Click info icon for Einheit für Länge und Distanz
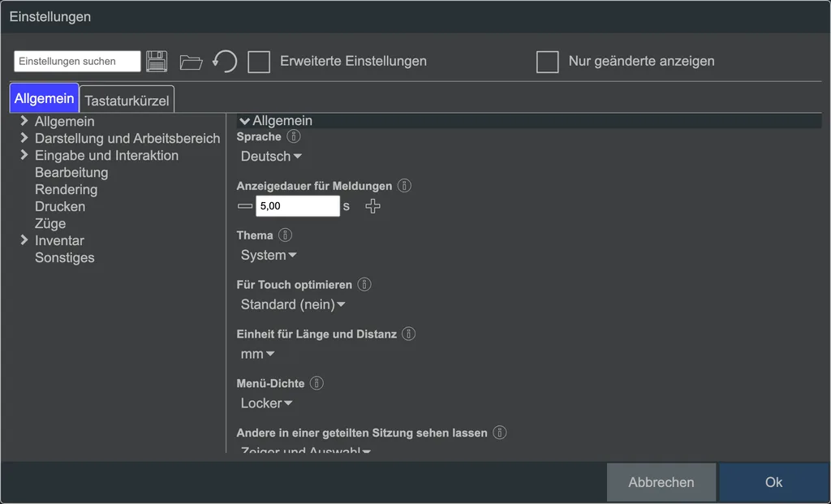 coord(408,334)
